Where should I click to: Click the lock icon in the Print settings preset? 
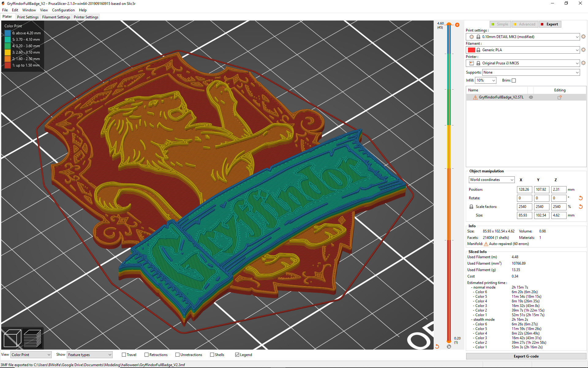point(478,37)
